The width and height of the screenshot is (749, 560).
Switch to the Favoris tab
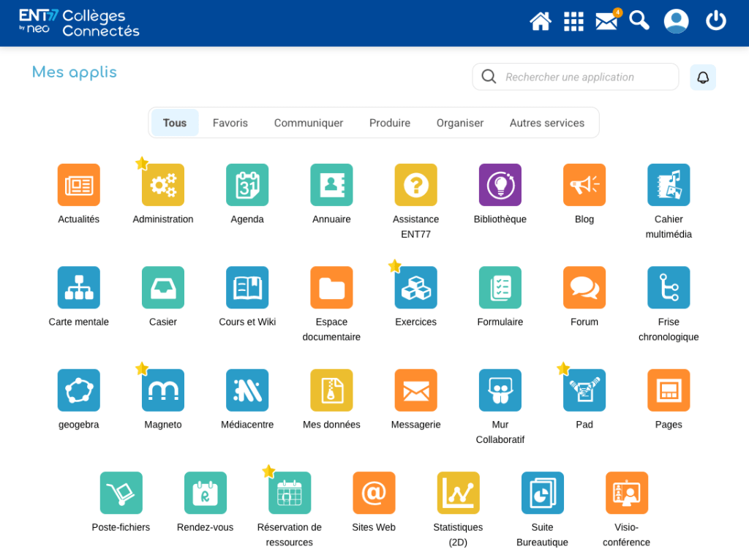tap(230, 123)
